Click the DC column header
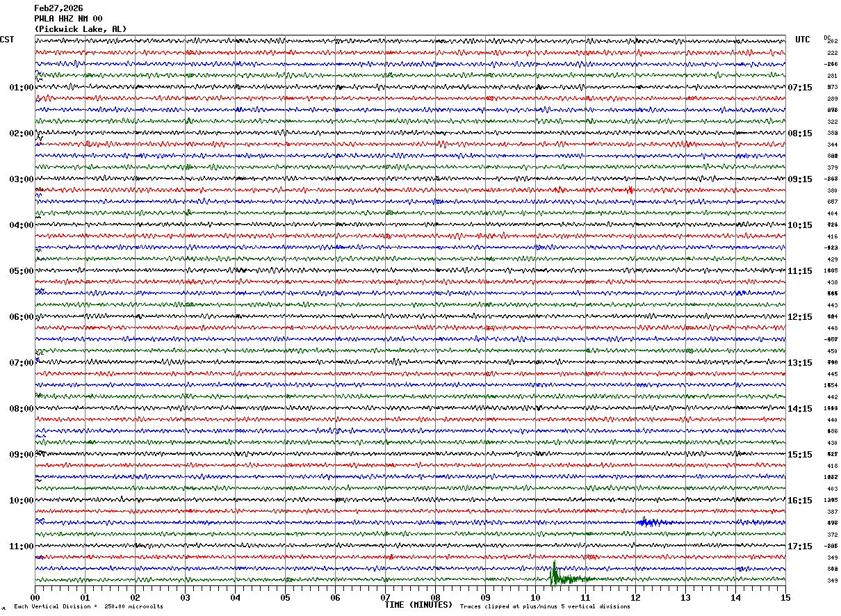 827,38
